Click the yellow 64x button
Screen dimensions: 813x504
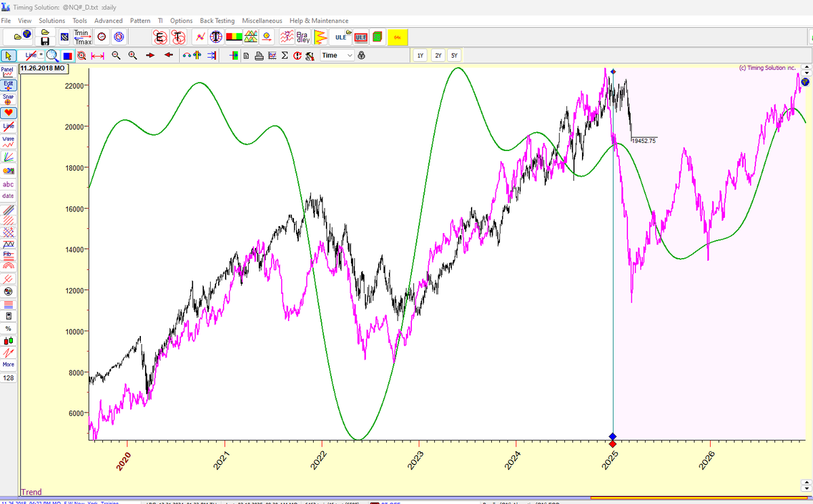click(x=398, y=37)
